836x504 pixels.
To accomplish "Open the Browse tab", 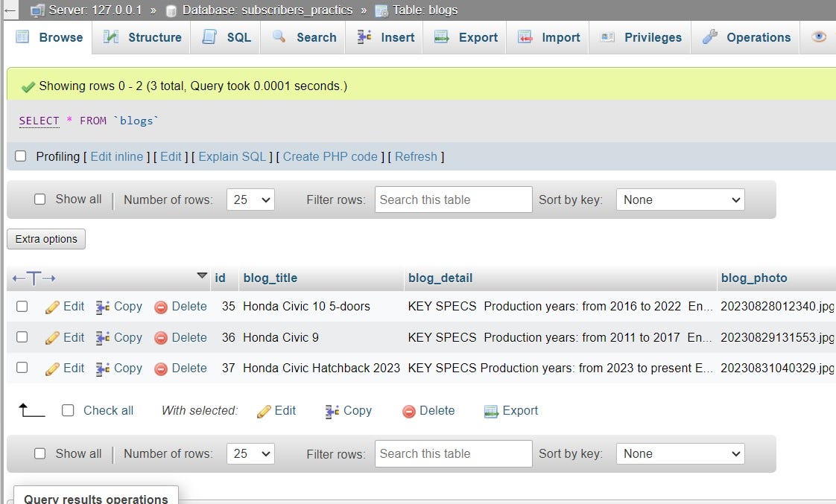I will click(50, 37).
